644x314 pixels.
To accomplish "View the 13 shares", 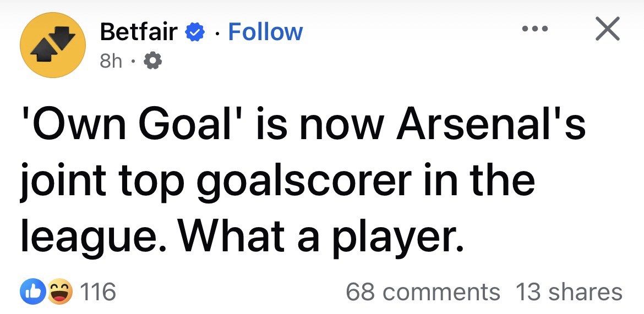I will pyautogui.click(x=569, y=291).
